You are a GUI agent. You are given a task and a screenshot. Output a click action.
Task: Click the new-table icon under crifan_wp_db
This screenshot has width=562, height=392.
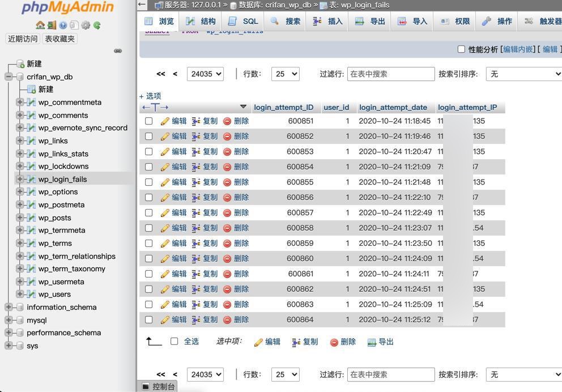32,90
